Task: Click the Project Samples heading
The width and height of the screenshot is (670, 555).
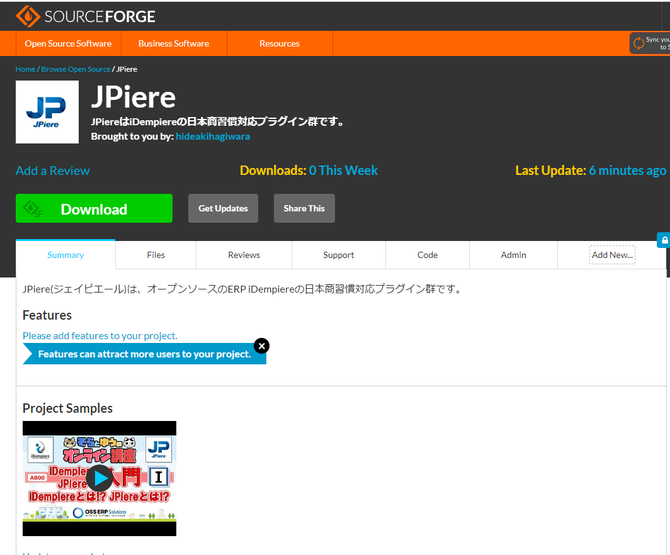Action: 68,408
